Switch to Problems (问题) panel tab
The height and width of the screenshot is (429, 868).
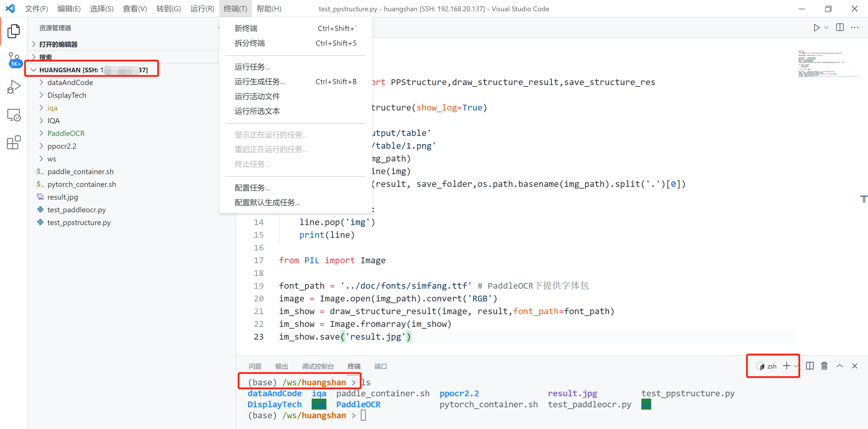click(x=255, y=366)
